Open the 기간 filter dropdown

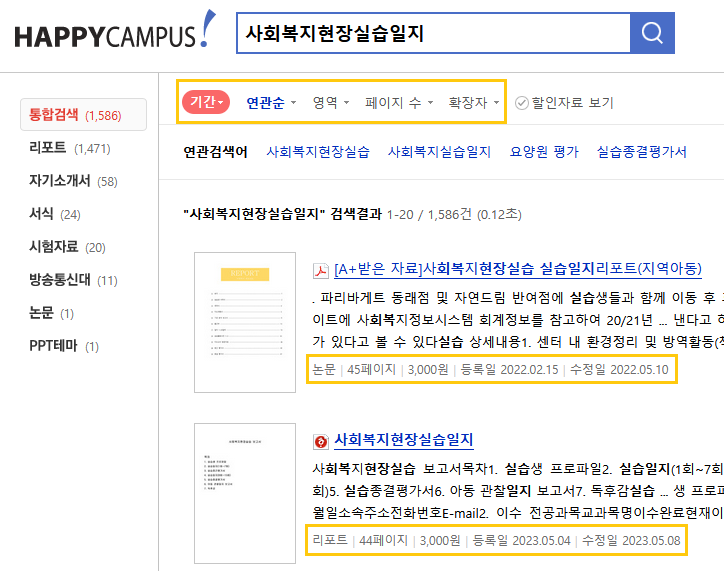(206, 102)
